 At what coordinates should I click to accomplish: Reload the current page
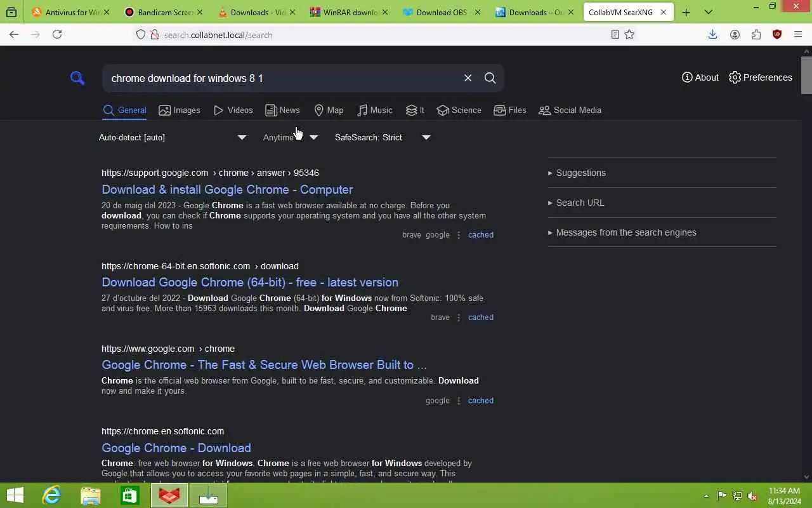57,35
